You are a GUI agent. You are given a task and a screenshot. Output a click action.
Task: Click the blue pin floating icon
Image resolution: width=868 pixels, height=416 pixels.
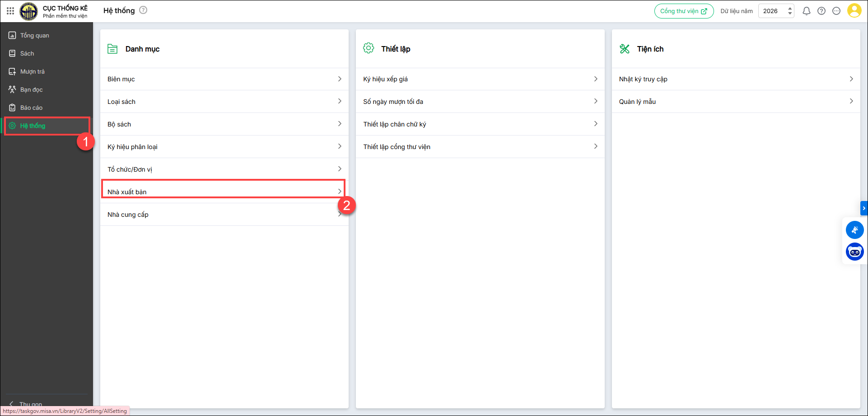(x=854, y=230)
